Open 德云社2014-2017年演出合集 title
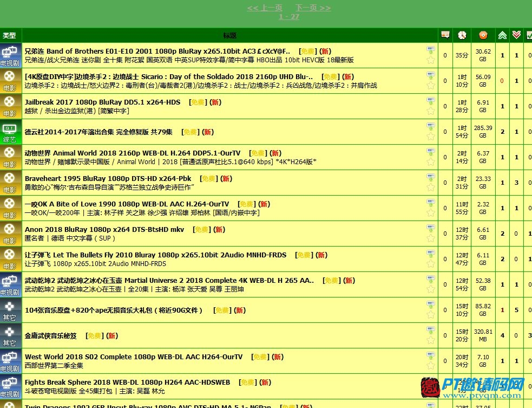532x408 pixels. 98,132
